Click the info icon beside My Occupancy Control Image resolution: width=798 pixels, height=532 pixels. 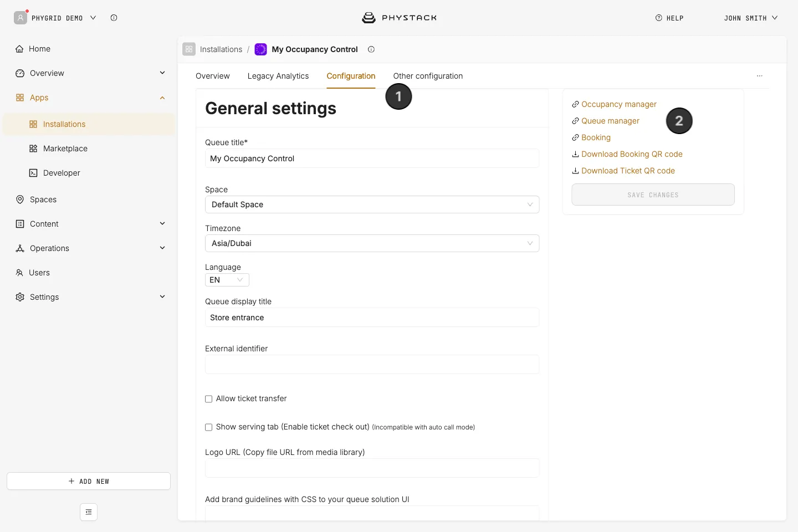tap(371, 49)
